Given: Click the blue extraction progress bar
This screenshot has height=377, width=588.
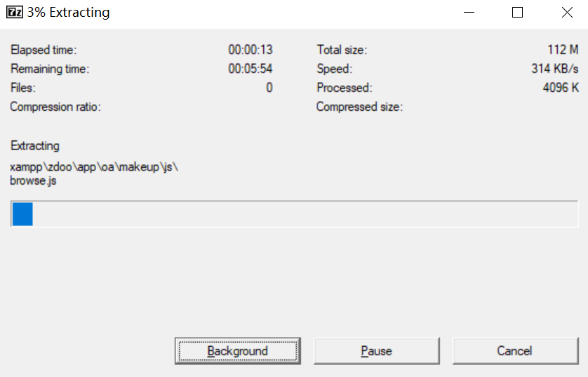Looking at the screenshot, I should point(22,214).
